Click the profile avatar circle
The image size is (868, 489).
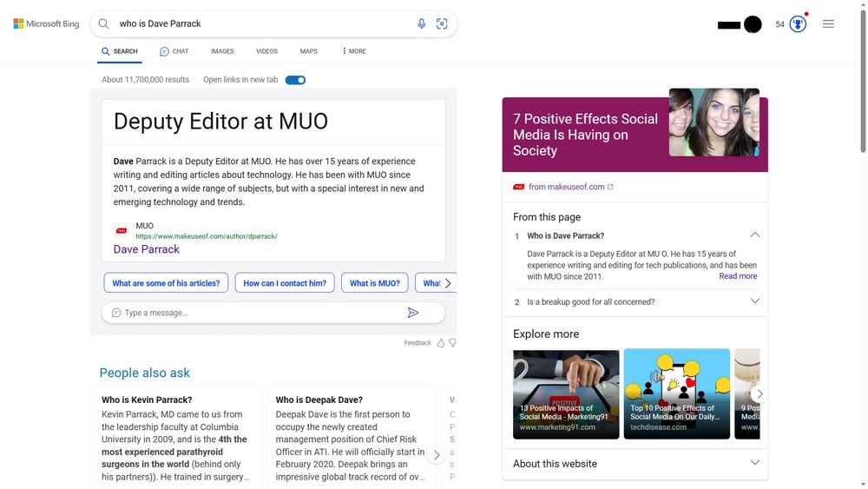(x=753, y=24)
